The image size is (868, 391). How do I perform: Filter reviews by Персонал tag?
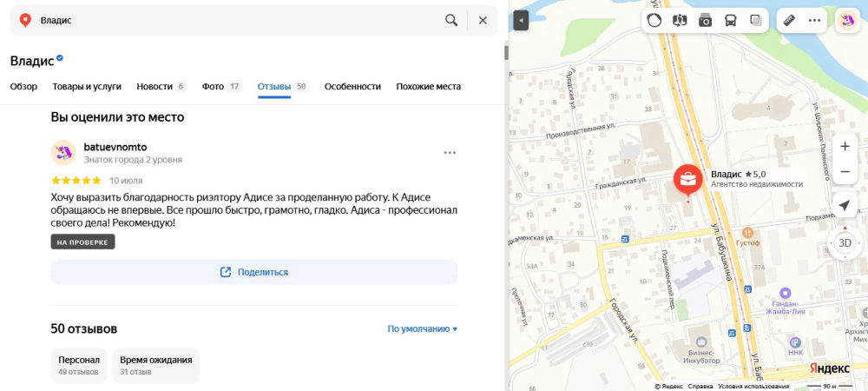click(79, 365)
